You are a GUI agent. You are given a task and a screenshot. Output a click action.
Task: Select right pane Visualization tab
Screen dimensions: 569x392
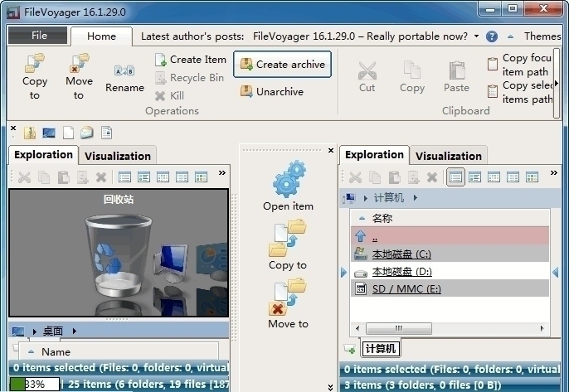pyautogui.click(x=449, y=156)
